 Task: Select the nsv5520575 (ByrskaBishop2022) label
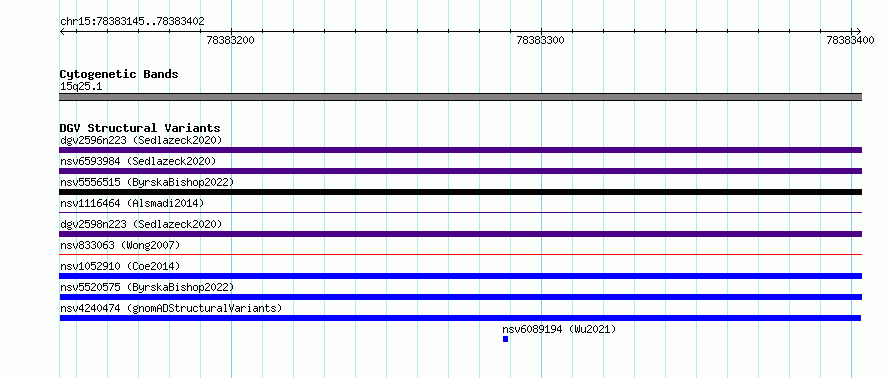pos(147,287)
